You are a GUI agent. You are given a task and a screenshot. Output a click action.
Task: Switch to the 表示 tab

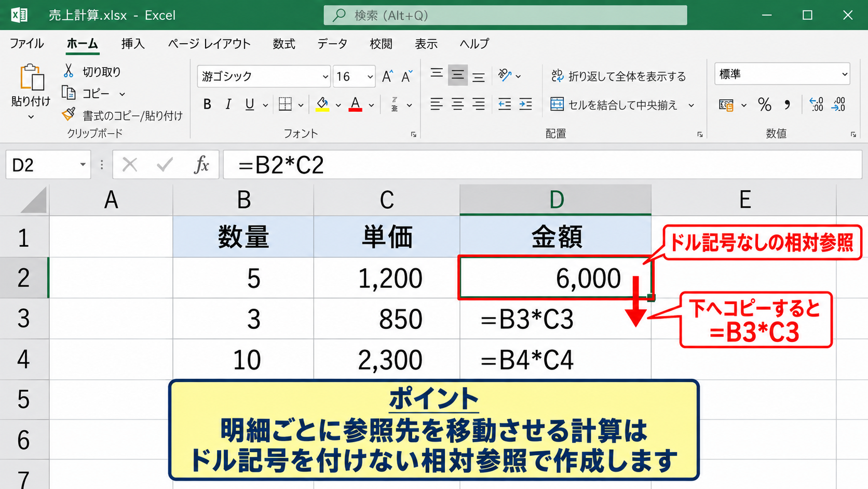[426, 44]
